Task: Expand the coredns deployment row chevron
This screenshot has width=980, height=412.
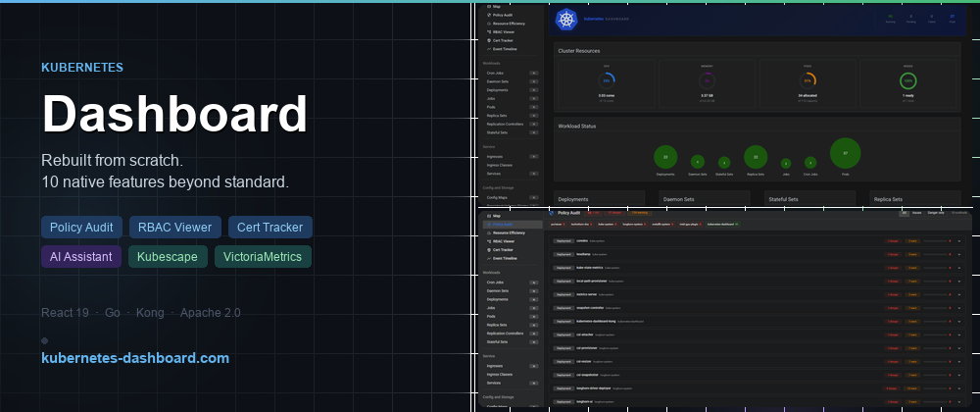Action: [x=958, y=241]
